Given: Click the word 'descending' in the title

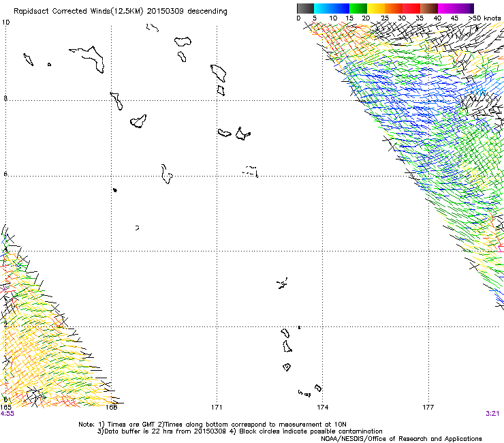Looking at the screenshot, I should coord(207,12).
